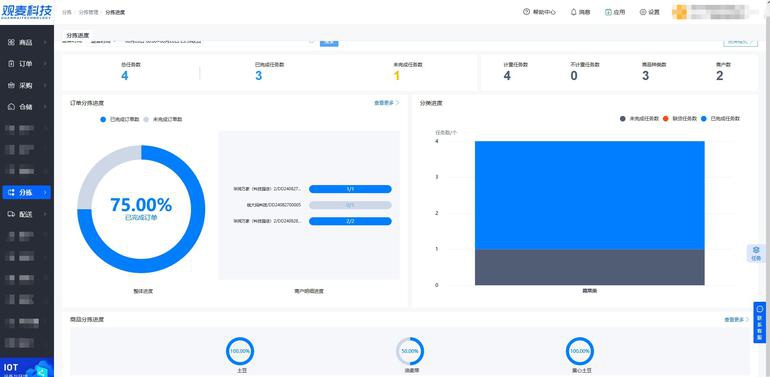Click the 2/2 merchant progress bar
This screenshot has width=770, height=377.
350,221
